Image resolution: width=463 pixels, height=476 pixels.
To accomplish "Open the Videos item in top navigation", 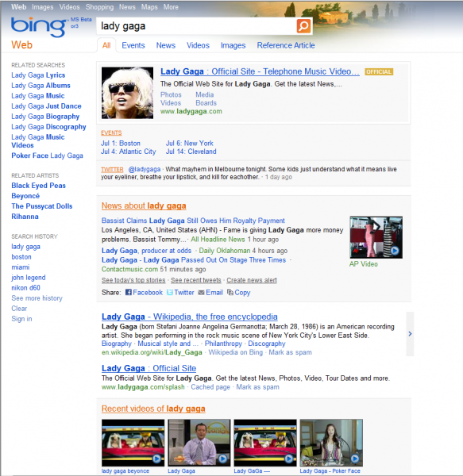I will pyautogui.click(x=69, y=7).
